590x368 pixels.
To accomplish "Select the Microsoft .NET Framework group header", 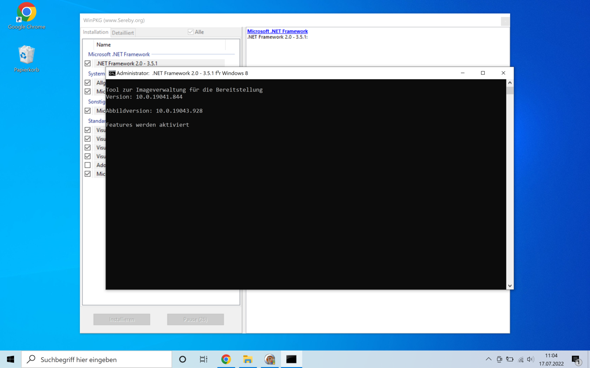I will [119, 54].
